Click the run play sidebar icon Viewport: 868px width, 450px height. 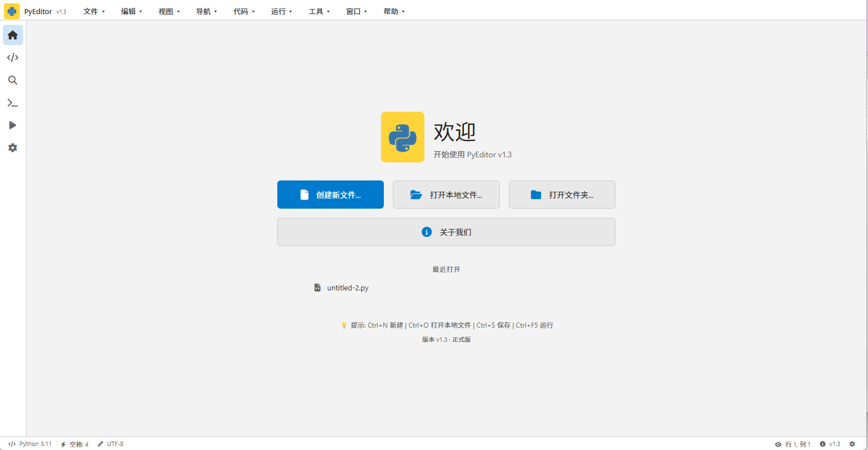12,125
